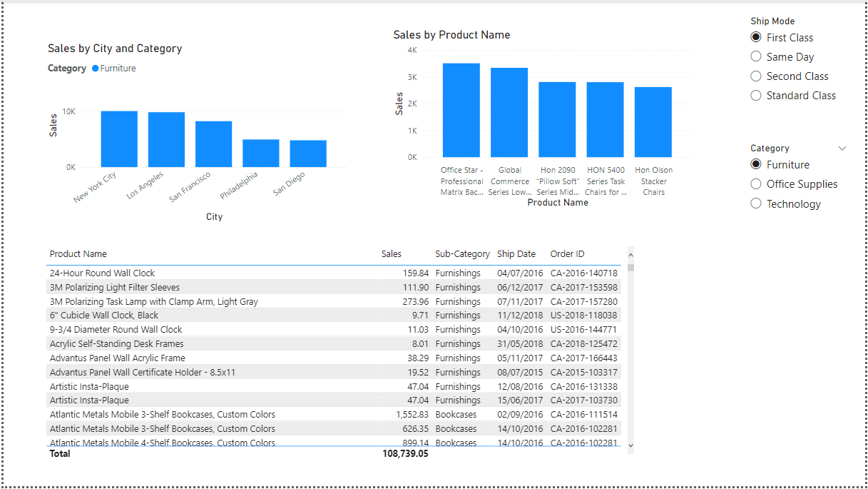
Task: Click Order ID CA-2016-140718 cell
Action: click(x=584, y=273)
